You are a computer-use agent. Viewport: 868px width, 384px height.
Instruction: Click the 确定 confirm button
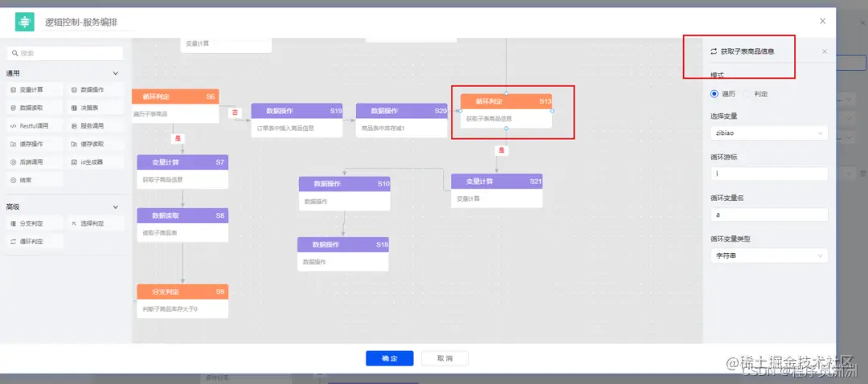(x=390, y=358)
